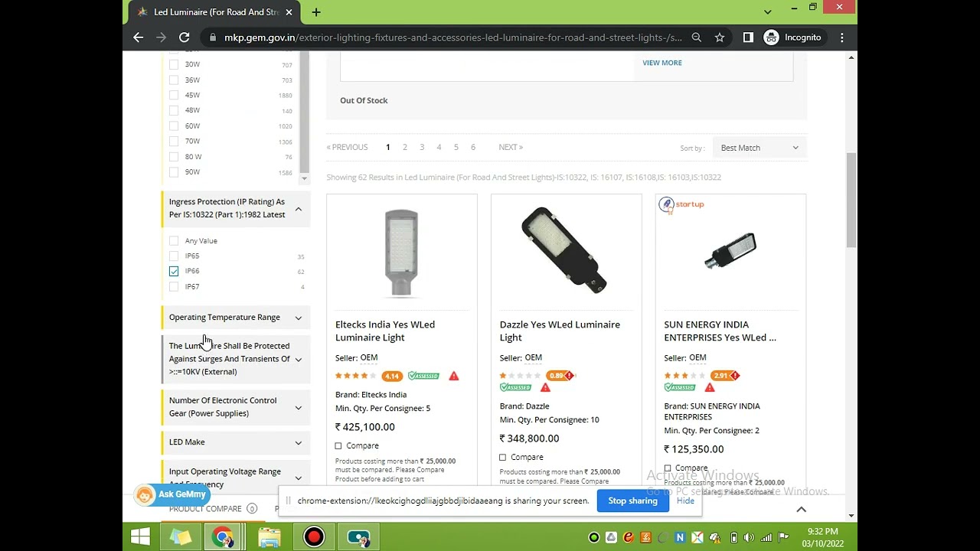Hide the screen sharing notification
The height and width of the screenshot is (551, 980).
pos(685,500)
